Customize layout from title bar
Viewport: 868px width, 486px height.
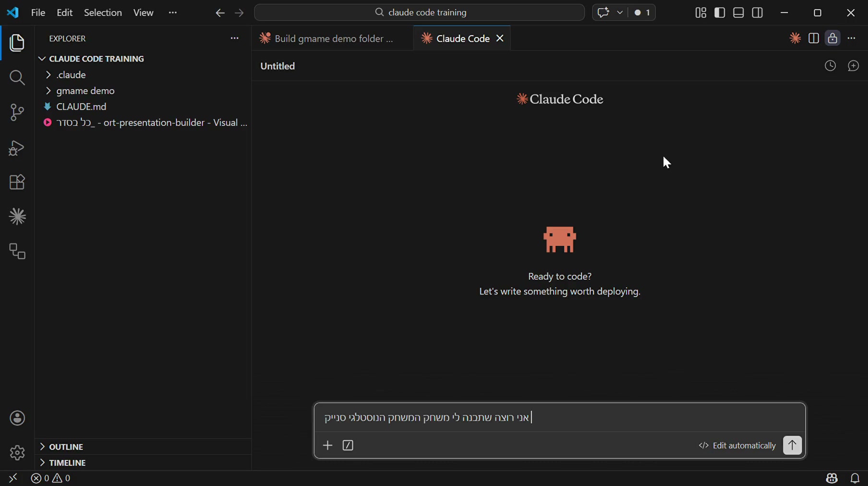[700, 13]
